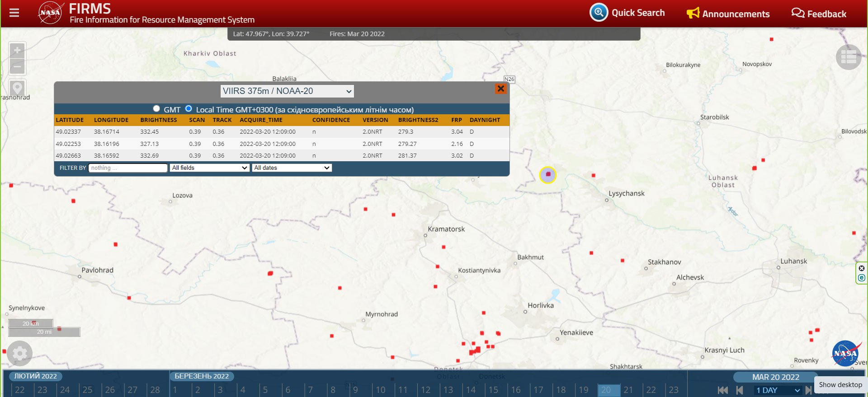The height and width of the screenshot is (397, 868).
Task: Click the location marker tool
Action: coord(17,88)
